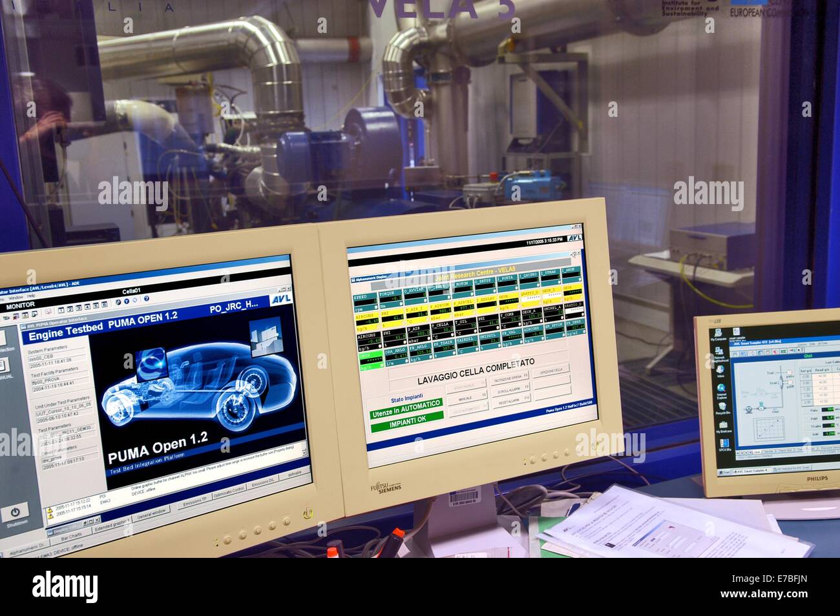Select window number 6 toolbar button

[x=104, y=304]
